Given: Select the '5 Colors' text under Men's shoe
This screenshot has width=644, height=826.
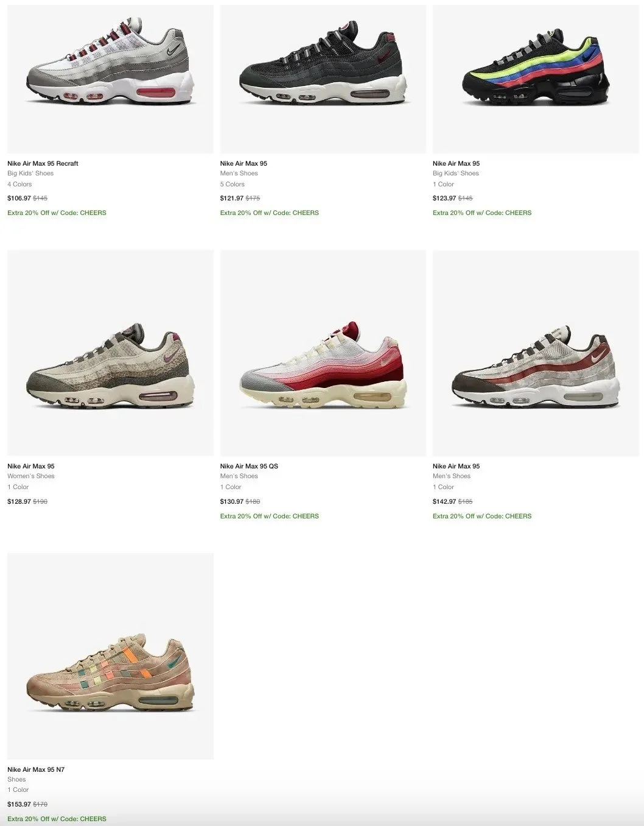Looking at the screenshot, I should [233, 184].
